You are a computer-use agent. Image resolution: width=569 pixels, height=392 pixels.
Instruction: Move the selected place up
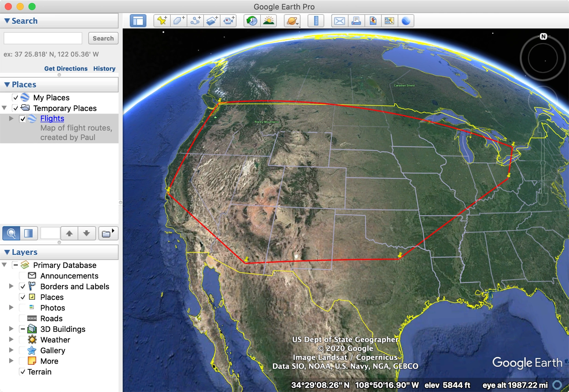click(x=69, y=233)
